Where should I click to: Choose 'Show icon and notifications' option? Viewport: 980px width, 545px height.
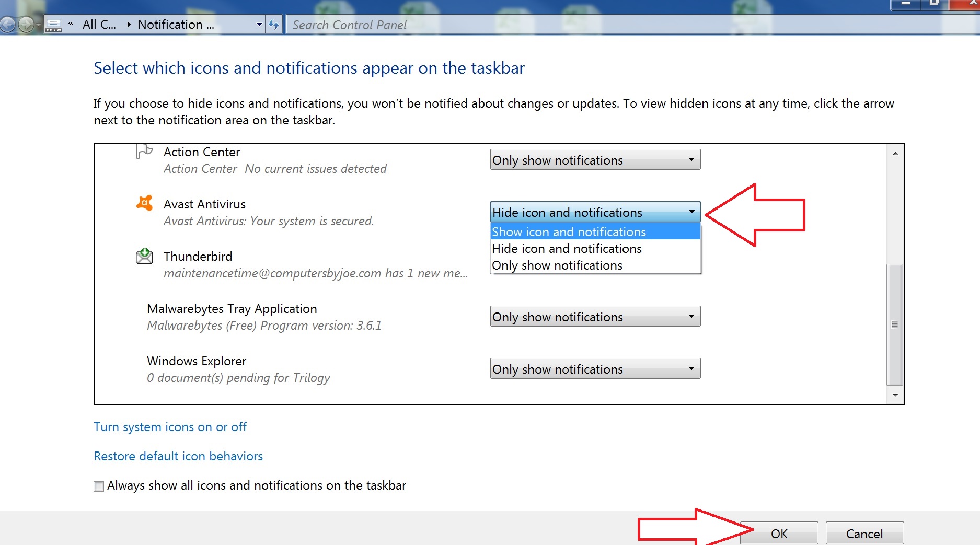pos(595,231)
